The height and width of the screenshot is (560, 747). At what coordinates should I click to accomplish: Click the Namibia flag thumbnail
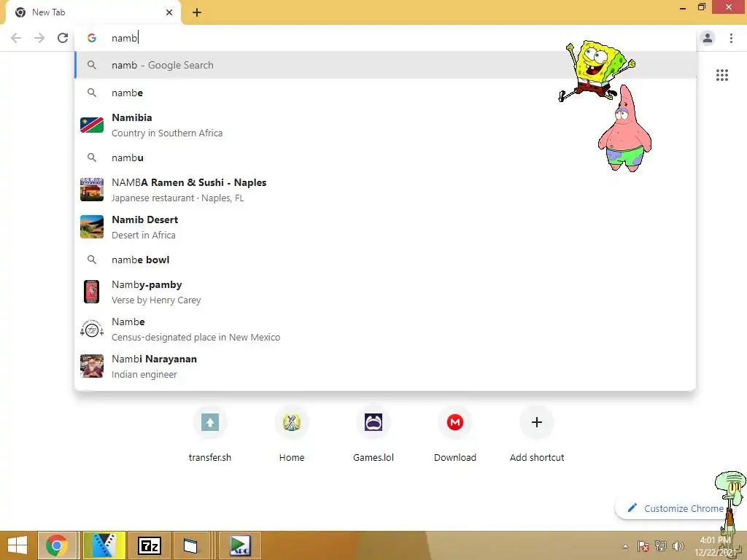point(92,125)
